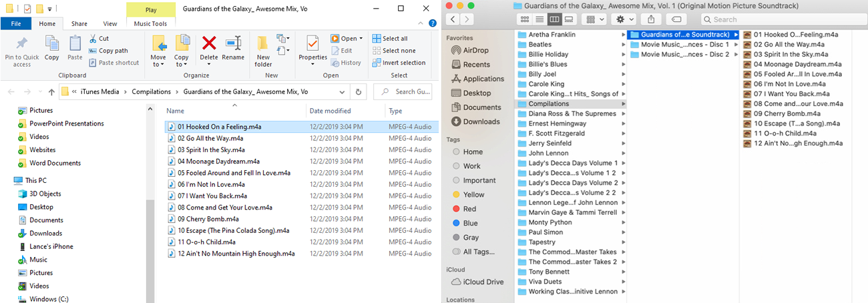Switch Finder to column view
Screen dimensions: 868x303
click(554, 19)
